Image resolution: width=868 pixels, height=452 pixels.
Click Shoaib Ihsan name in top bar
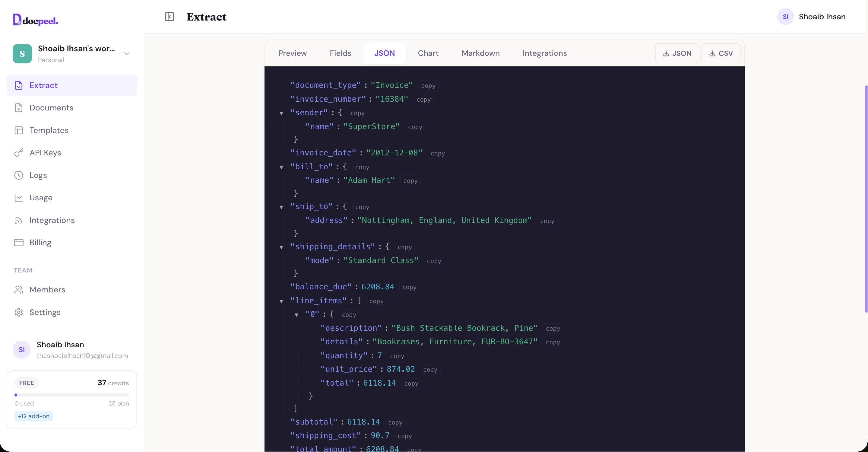click(822, 17)
